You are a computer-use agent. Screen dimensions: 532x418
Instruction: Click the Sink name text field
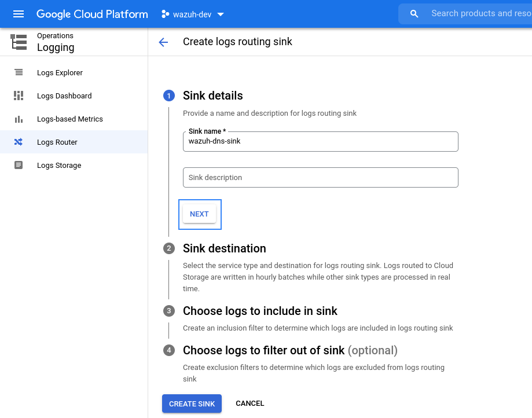click(x=321, y=141)
